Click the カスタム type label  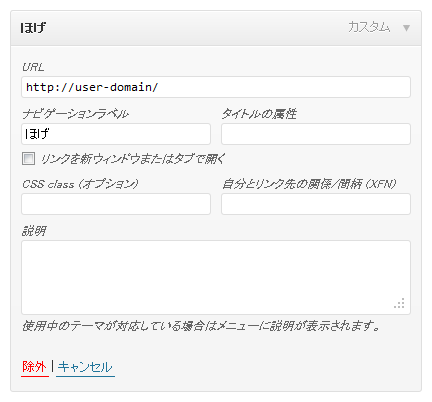(x=369, y=27)
